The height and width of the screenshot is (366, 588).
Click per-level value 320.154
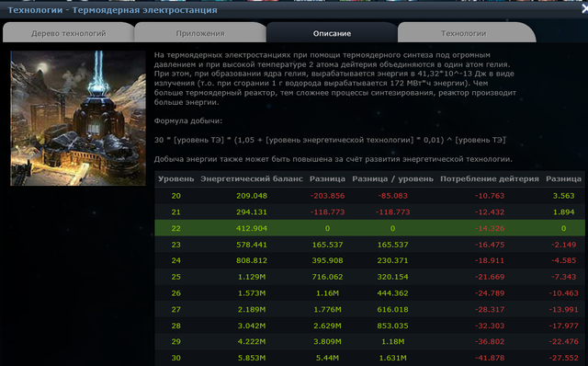click(x=392, y=277)
